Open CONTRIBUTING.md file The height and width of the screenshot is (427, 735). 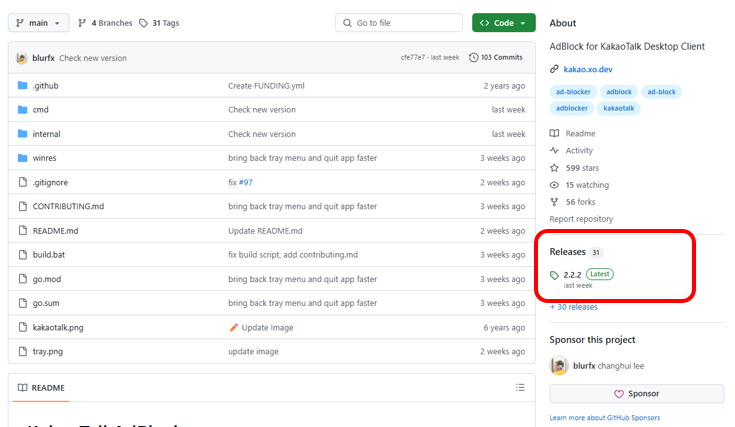(x=68, y=206)
